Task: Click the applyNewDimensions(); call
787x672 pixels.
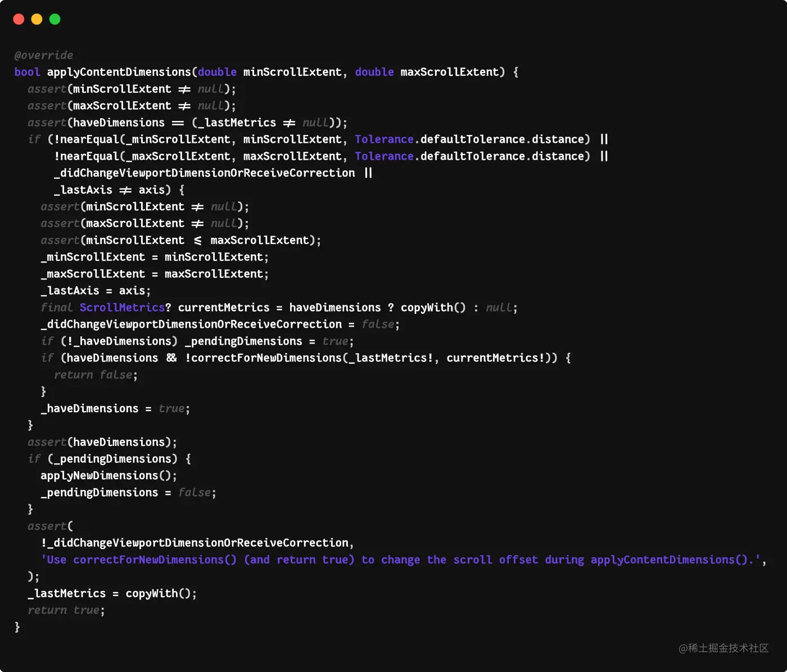Action: [x=108, y=476]
